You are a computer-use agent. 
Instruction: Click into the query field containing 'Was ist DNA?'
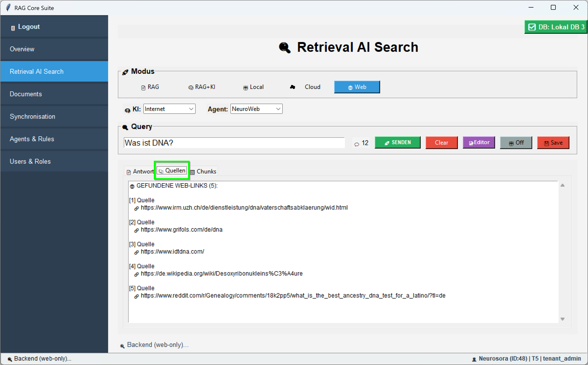click(234, 143)
